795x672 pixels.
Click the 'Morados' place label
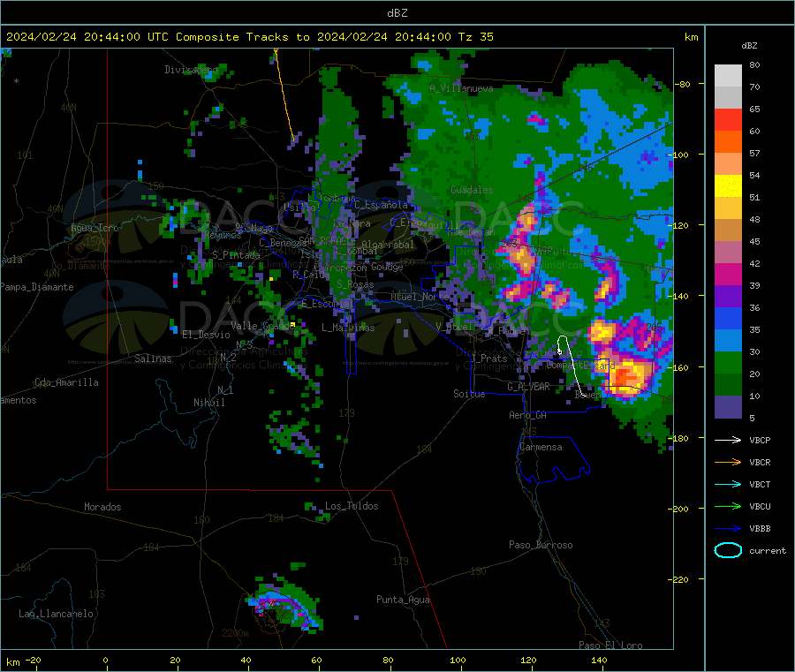(x=102, y=507)
